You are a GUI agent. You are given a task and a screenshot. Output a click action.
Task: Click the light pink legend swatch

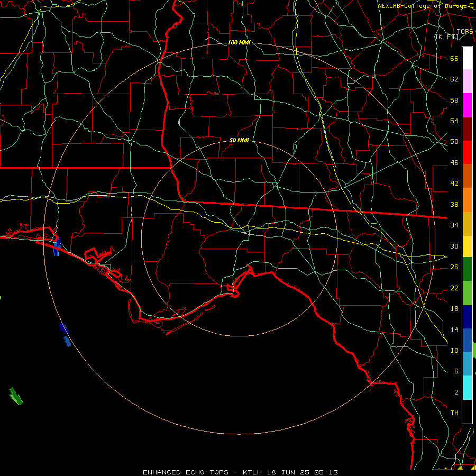[467, 81]
